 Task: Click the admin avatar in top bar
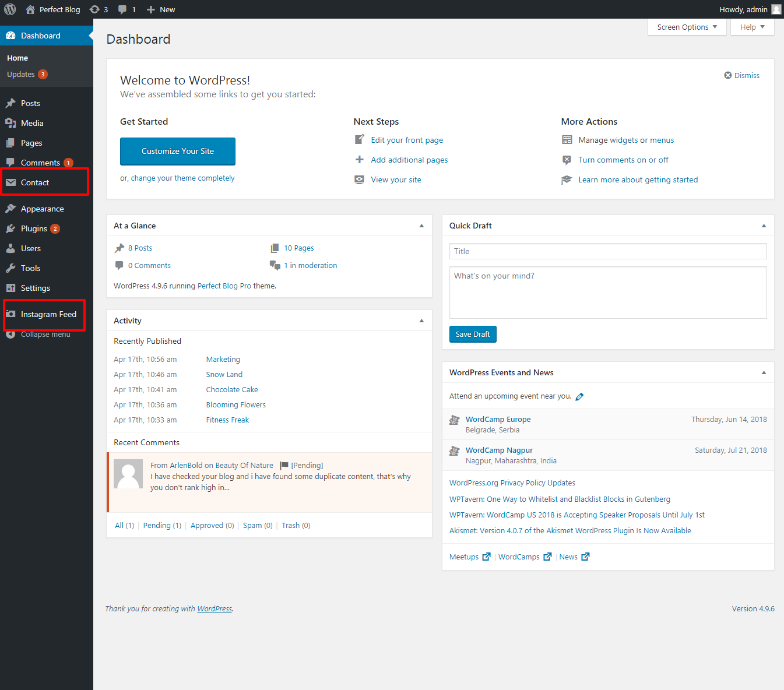click(776, 9)
